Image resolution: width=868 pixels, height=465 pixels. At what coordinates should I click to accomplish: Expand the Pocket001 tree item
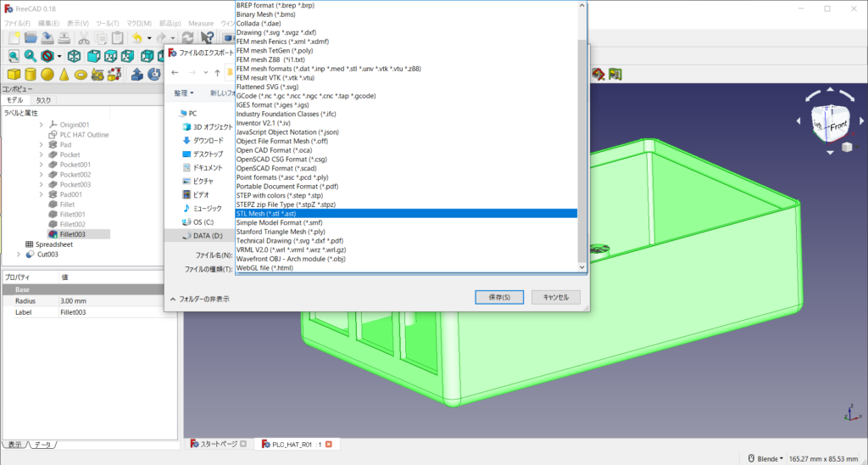42,165
